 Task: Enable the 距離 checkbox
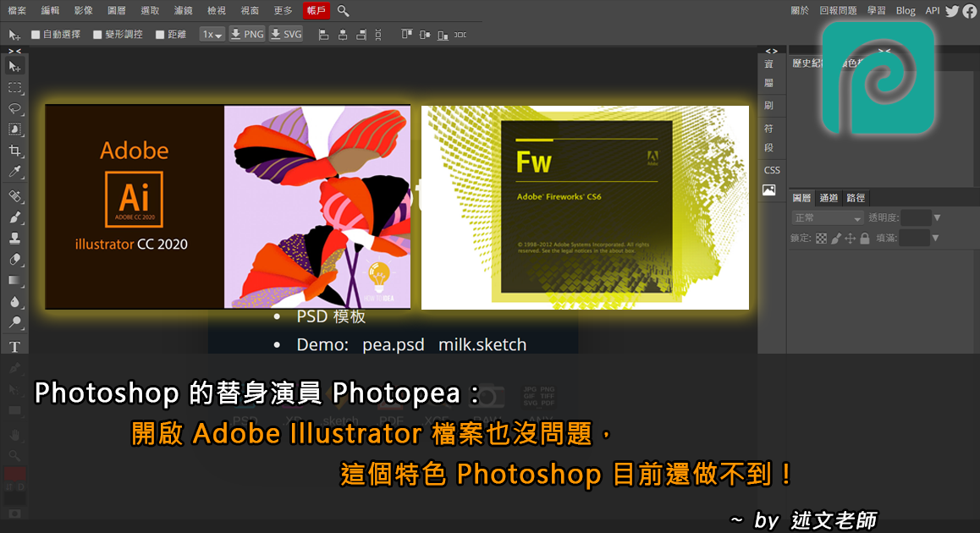pyautogui.click(x=160, y=35)
